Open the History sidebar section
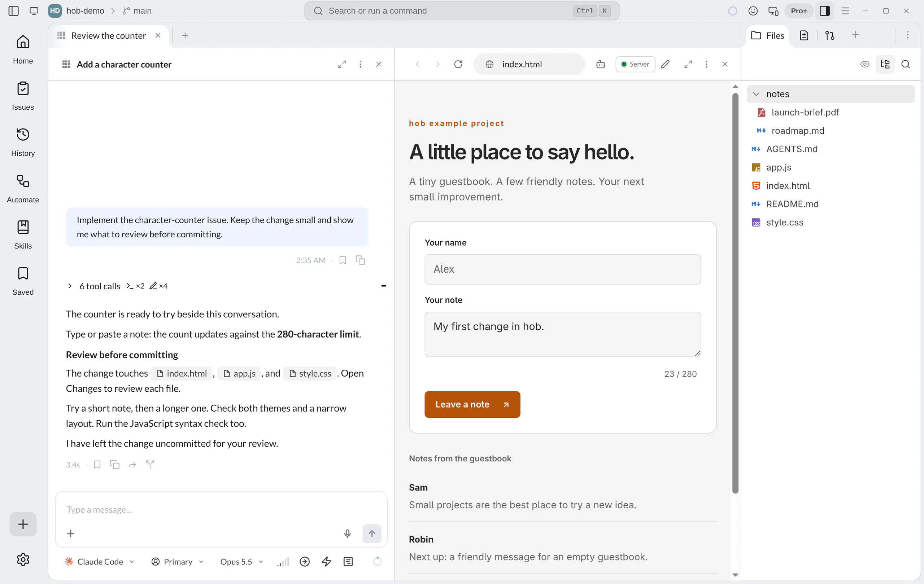 (x=23, y=142)
